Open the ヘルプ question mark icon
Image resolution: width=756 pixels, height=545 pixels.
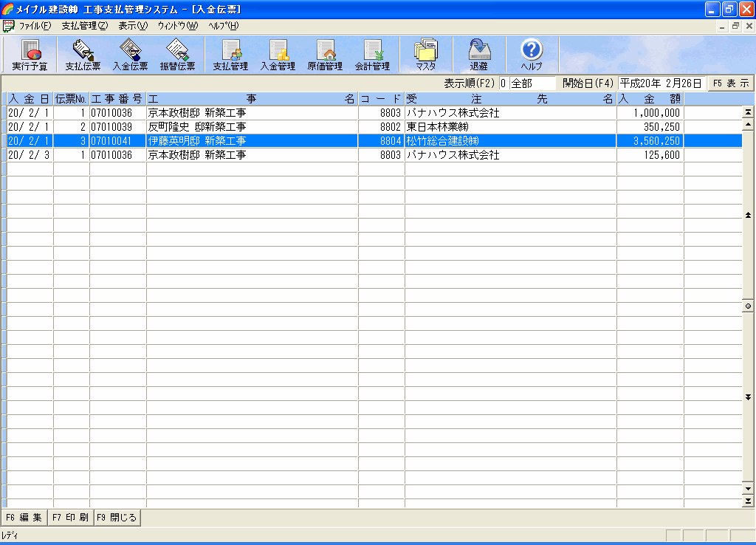point(532,55)
